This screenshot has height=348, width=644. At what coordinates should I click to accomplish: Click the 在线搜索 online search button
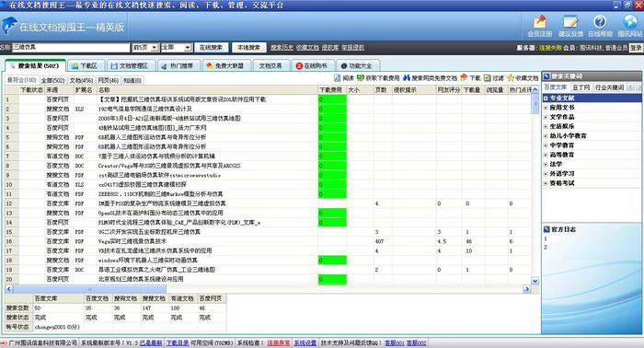[211, 48]
